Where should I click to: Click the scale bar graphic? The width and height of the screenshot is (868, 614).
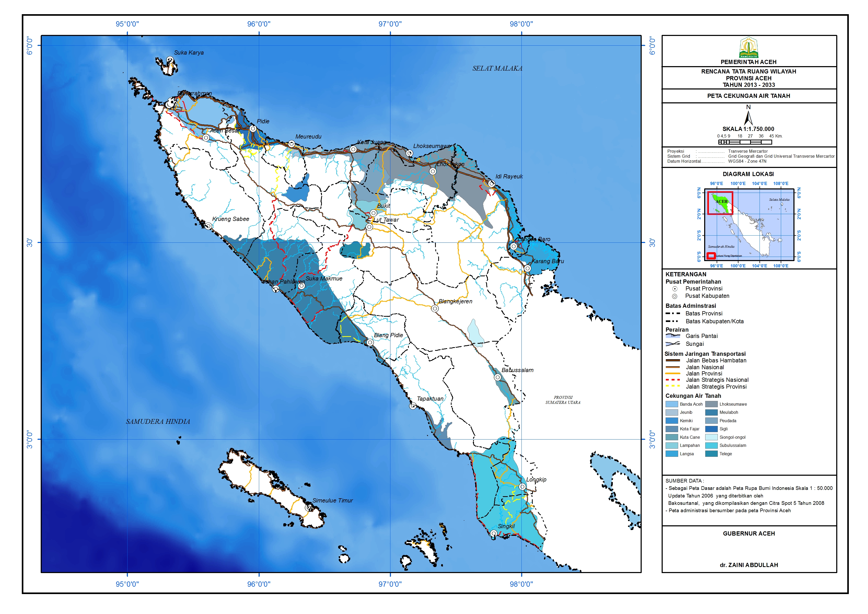click(x=745, y=142)
